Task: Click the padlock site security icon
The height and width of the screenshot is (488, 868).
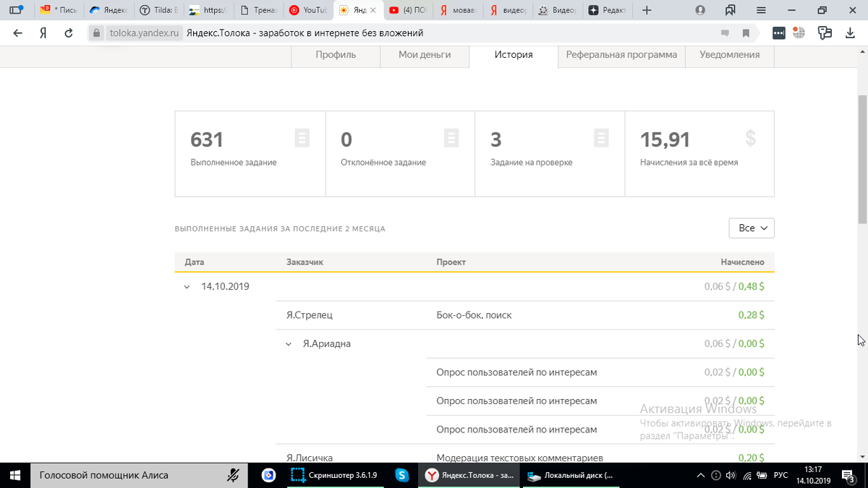Action: tap(97, 33)
